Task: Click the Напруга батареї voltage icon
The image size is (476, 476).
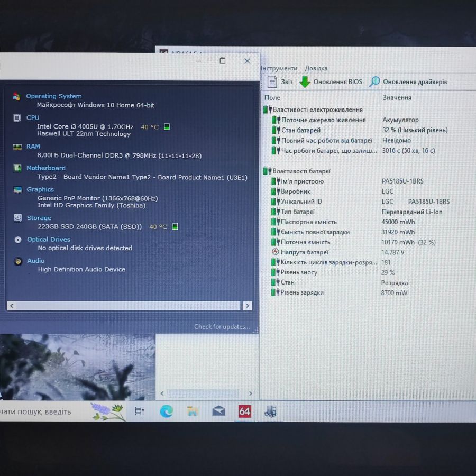Action: tap(275, 252)
